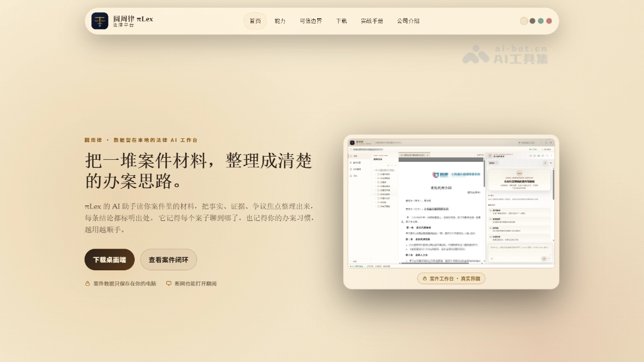Select the teal green theme swatch
Screen dimensions: 644x362
pos(540,21)
